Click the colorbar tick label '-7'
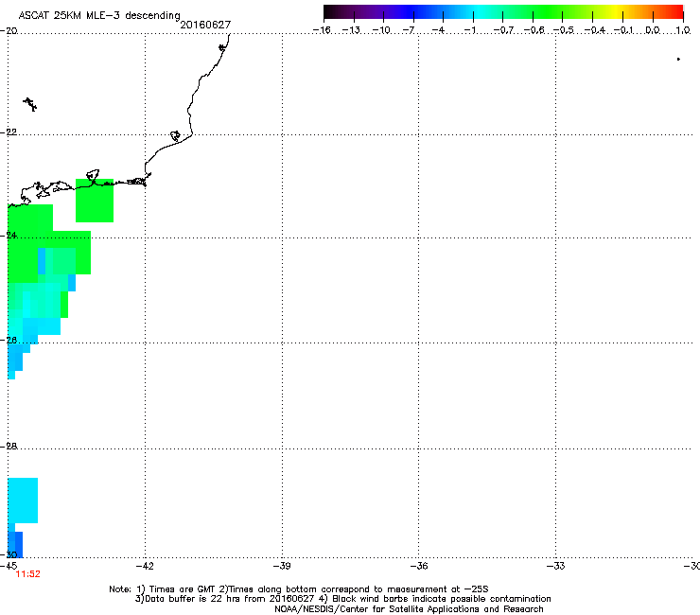 pyautogui.click(x=409, y=30)
